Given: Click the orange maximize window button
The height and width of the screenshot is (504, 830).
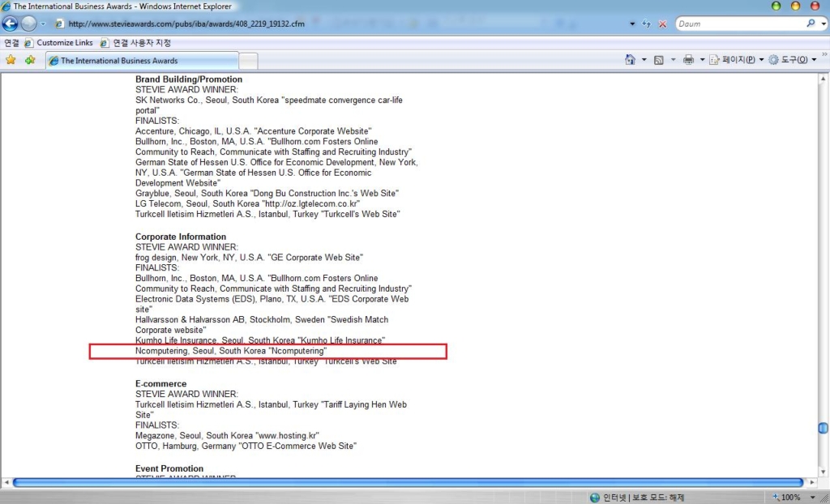Looking at the screenshot, I should point(795,6).
